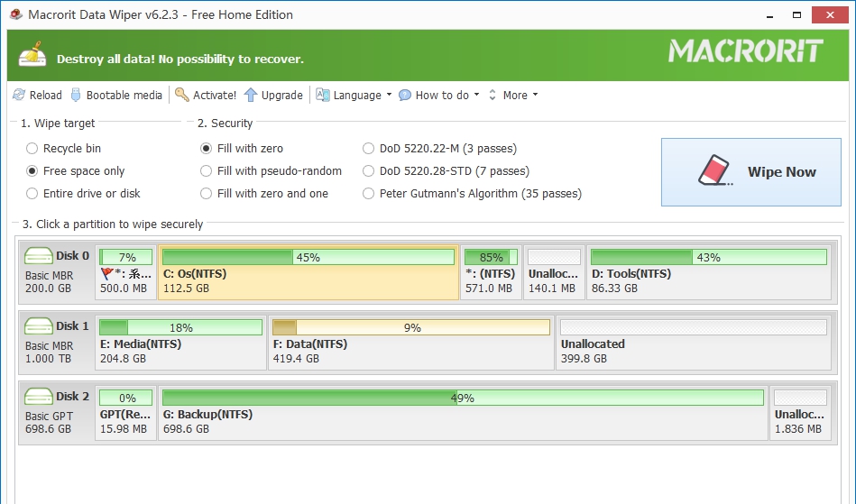Click the broom drive icon in green banner
Image resolution: width=856 pixels, height=504 pixels.
32,54
